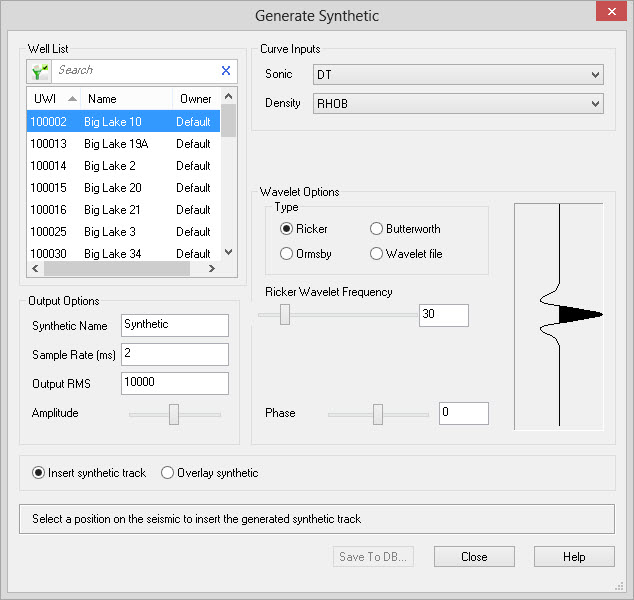The width and height of the screenshot is (634, 600).
Task: Click the well filter icon beside Search
Action: 40,71
